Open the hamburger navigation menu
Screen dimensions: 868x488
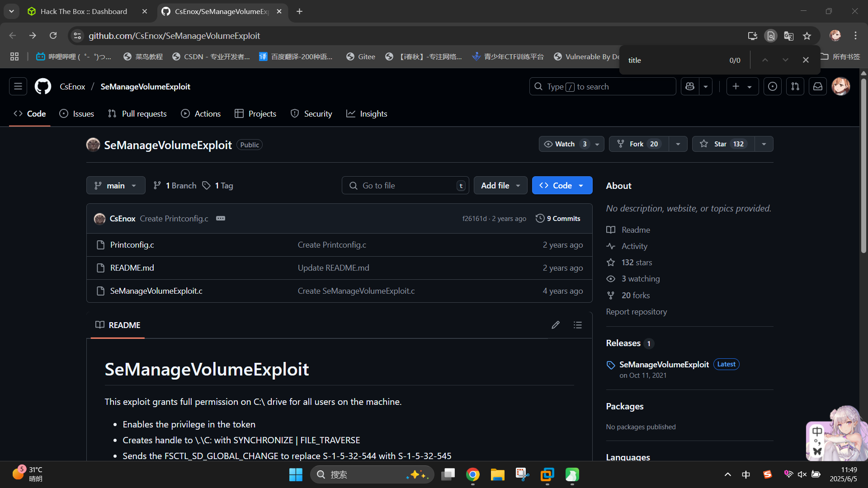[18, 86]
